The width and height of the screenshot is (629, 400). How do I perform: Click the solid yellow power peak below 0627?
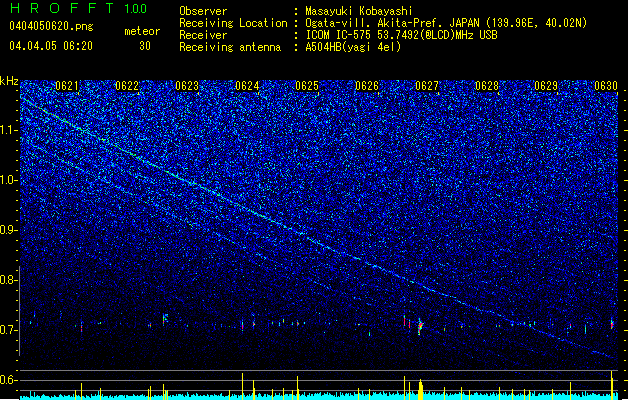coord(420,390)
